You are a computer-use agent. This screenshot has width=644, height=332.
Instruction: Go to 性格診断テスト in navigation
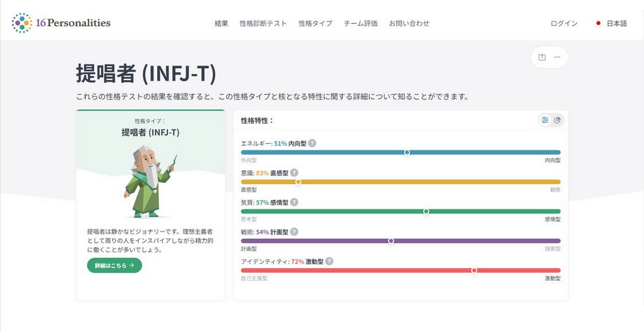click(263, 24)
